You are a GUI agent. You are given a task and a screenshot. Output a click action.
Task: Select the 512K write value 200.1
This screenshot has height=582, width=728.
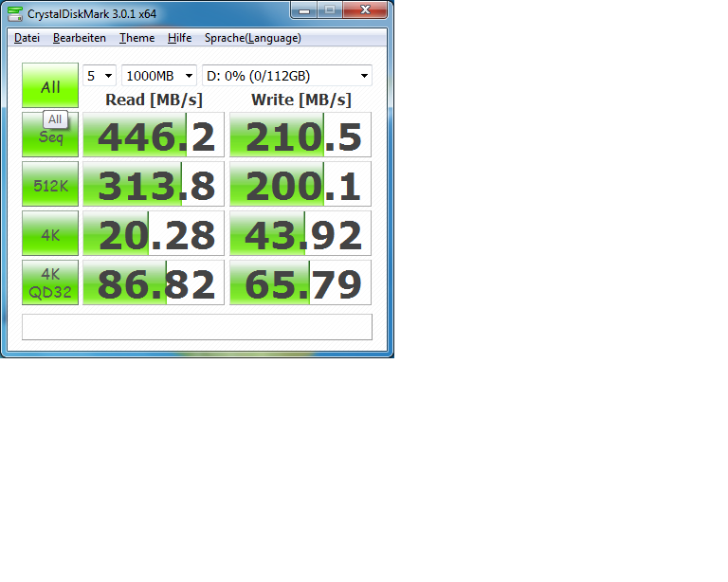click(x=300, y=184)
